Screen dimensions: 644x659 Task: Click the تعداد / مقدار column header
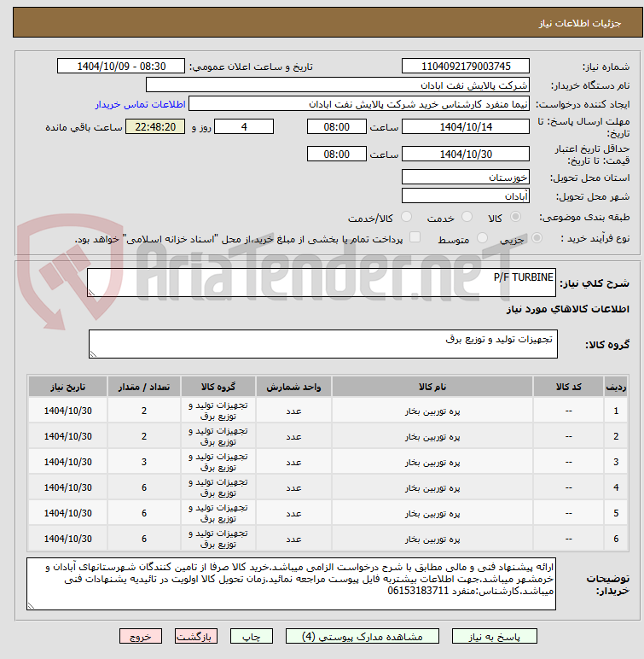(x=144, y=387)
